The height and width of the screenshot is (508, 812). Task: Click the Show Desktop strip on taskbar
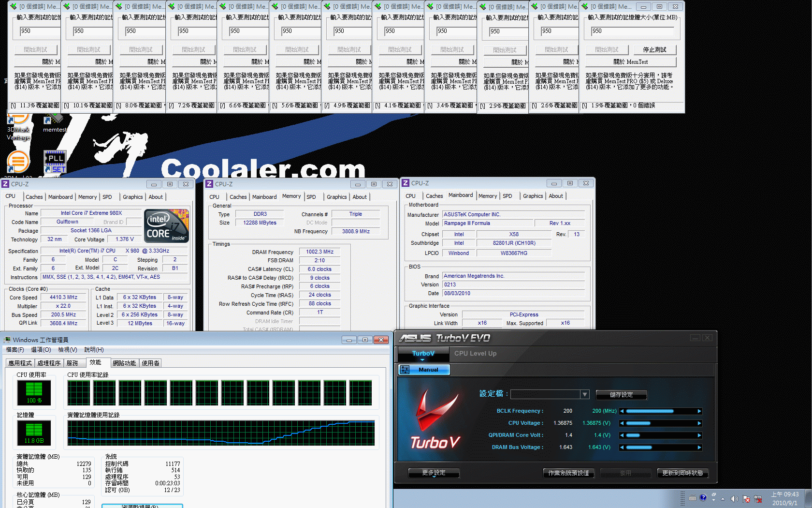808,499
